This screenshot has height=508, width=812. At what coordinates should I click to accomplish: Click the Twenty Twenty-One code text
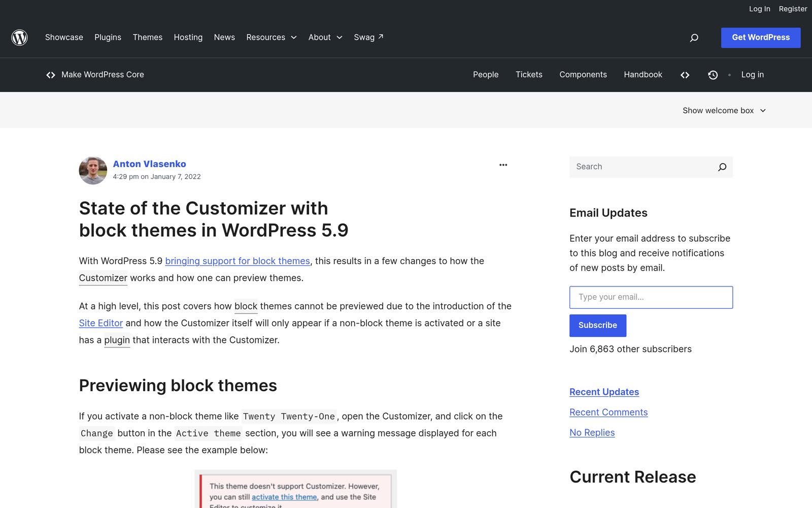(289, 417)
